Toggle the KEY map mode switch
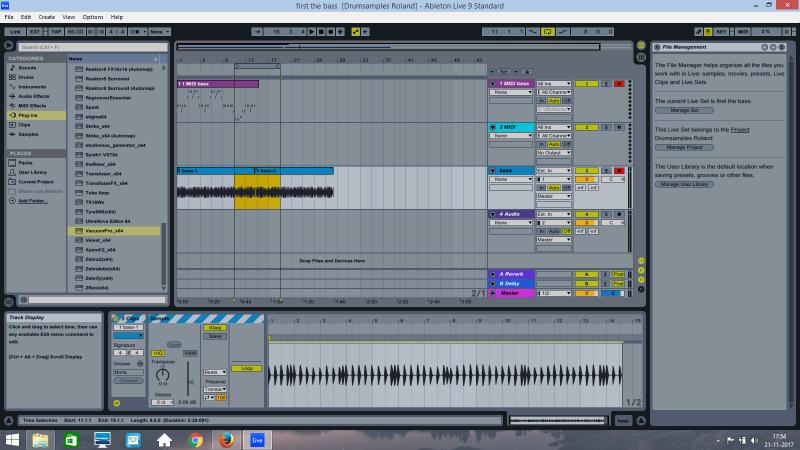Image resolution: width=800 pixels, height=450 pixels. [721, 32]
